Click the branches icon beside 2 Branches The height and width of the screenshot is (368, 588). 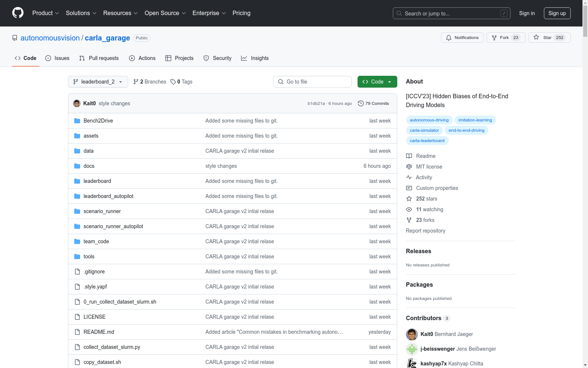[136, 82]
